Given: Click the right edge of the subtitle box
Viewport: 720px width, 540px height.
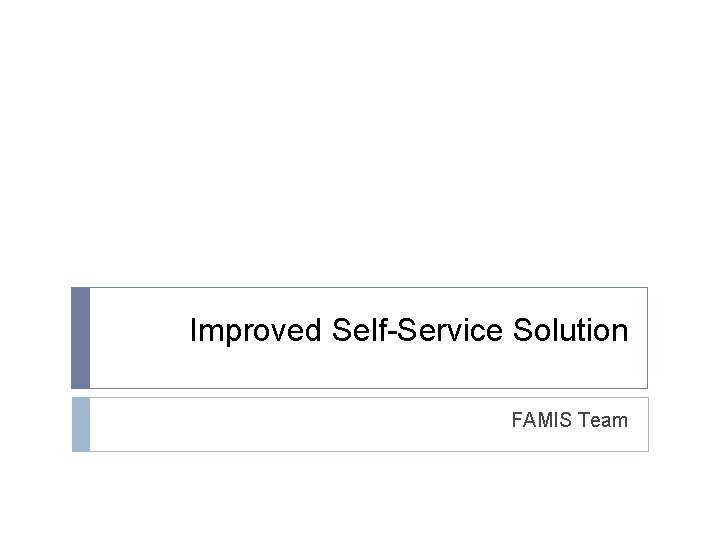Looking at the screenshot, I should 648,424.
